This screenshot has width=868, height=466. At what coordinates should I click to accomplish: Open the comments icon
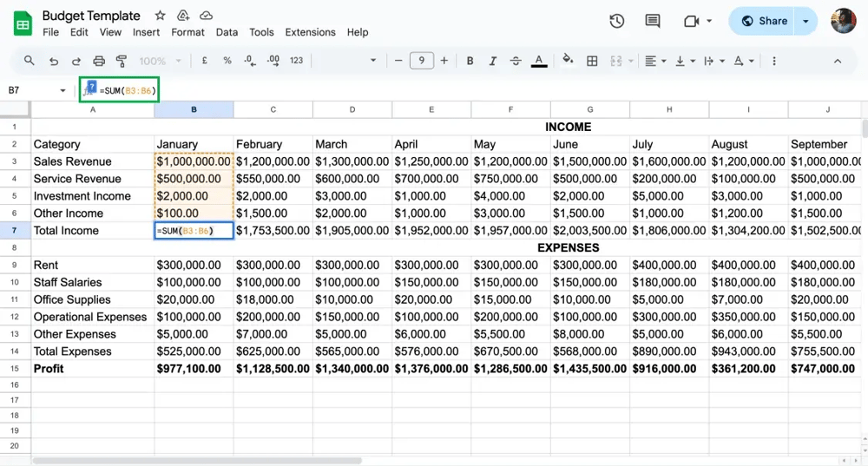pos(653,21)
